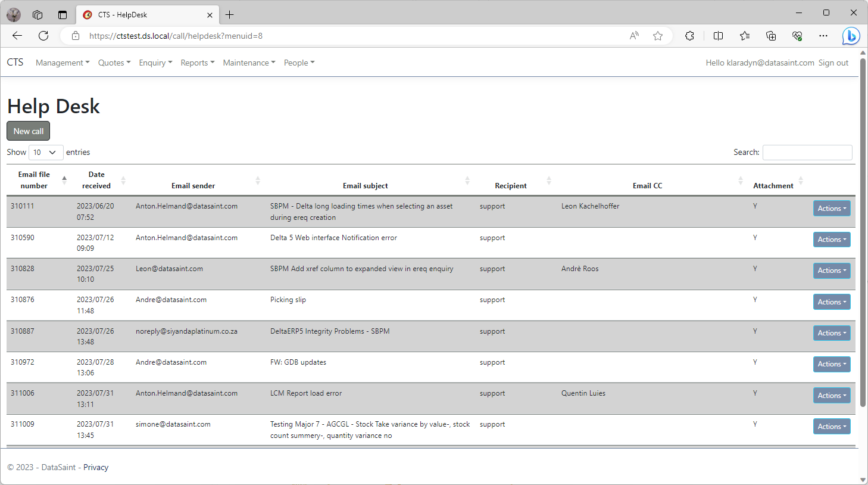The height and width of the screenshot is (485, 868).
Task: Sort by Recipient column
Action: (514, 180)
